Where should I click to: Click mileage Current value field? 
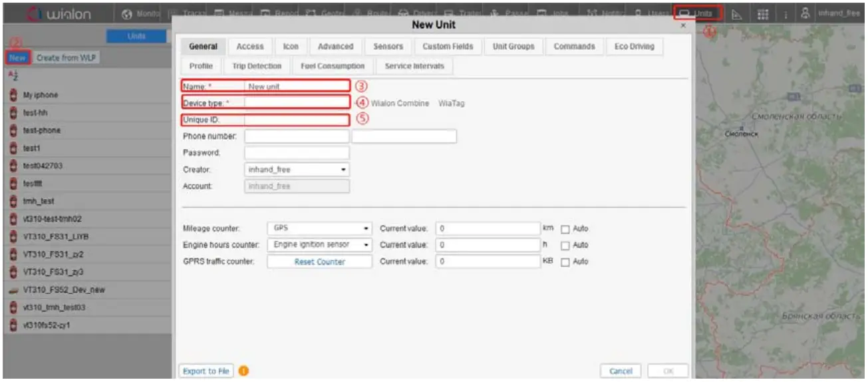coord(488,228)
